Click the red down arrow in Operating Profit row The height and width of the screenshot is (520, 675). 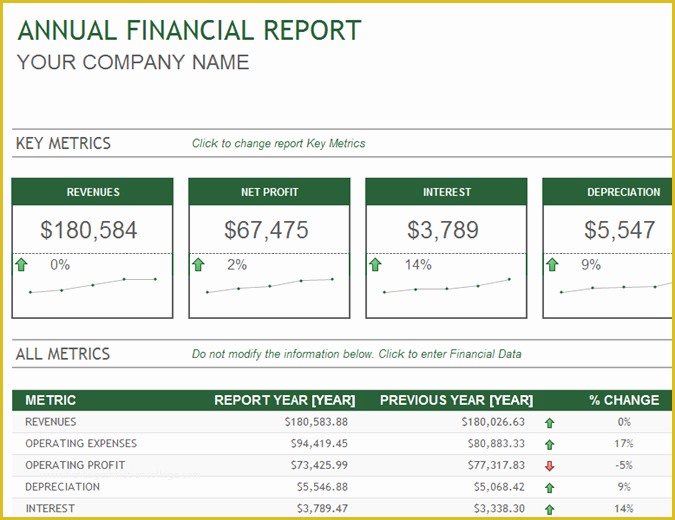pos(549,466)
